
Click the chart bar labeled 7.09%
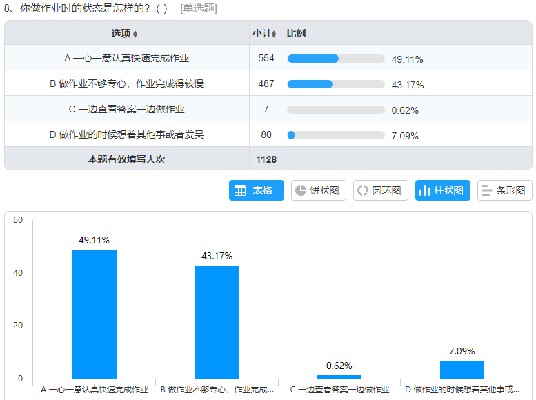(462, 370)
